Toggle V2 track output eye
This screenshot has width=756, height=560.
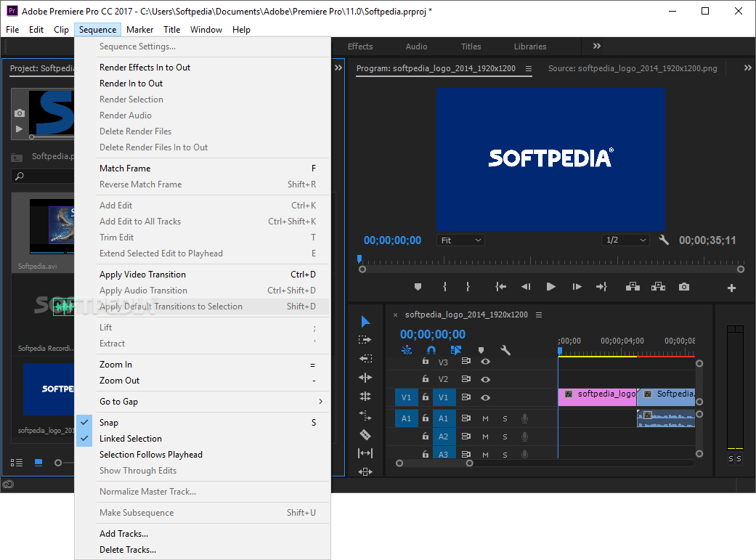tap(486, 380)
